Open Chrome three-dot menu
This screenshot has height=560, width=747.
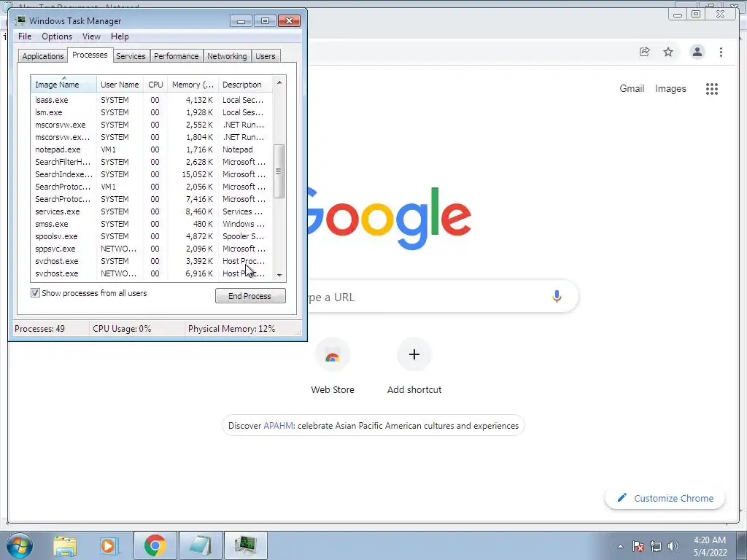(x=721, y=52)
